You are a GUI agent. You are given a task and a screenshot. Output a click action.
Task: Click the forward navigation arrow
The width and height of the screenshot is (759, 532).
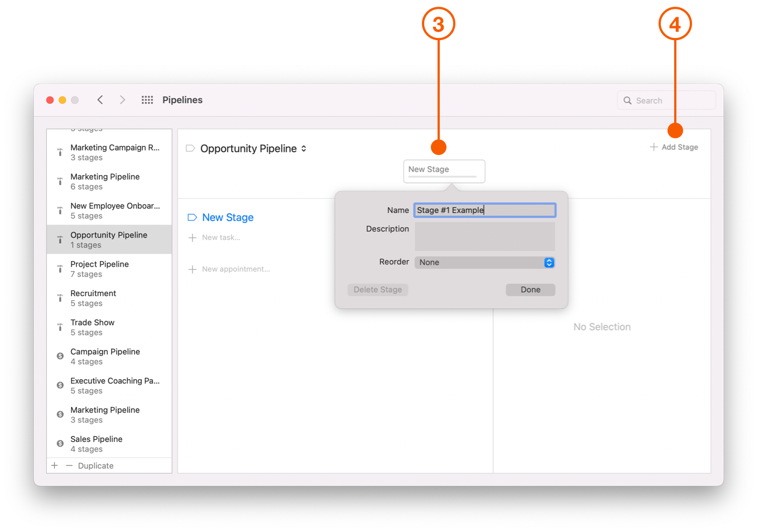(x=122, y=99)
